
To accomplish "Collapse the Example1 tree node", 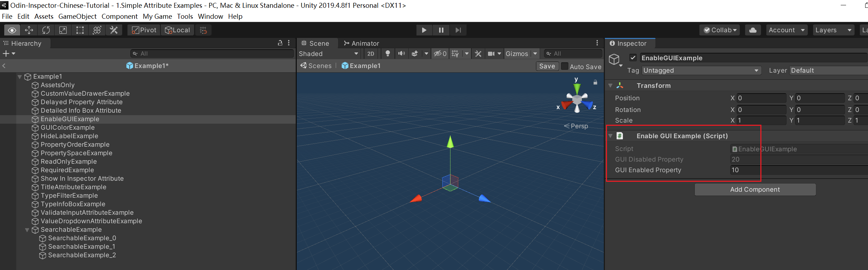I will click(20, 77).
